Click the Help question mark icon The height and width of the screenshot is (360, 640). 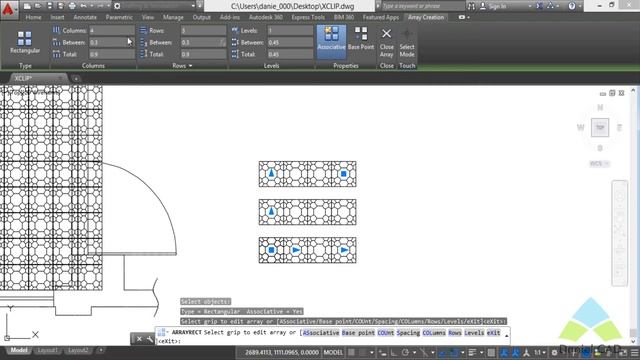pos(572,6)
